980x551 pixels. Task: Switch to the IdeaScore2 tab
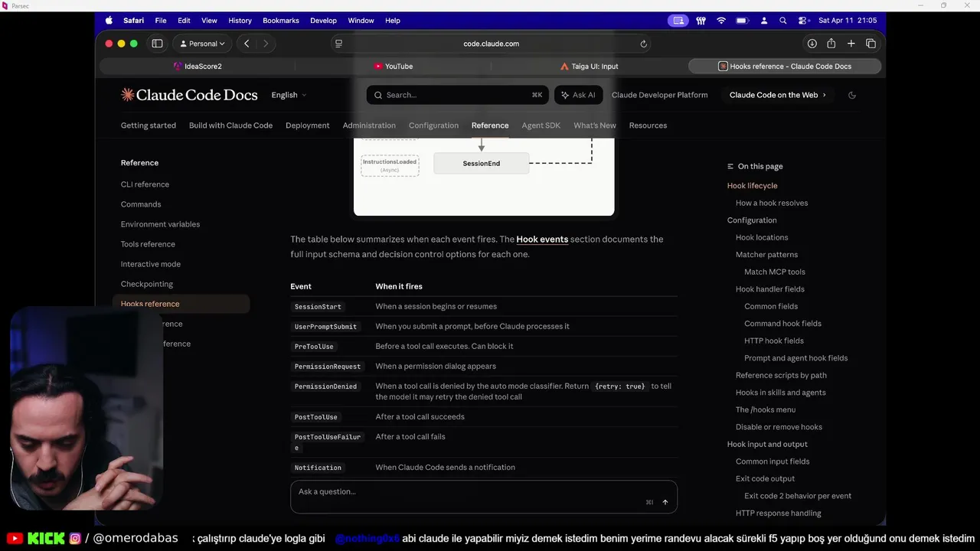[x=198, y=67]
